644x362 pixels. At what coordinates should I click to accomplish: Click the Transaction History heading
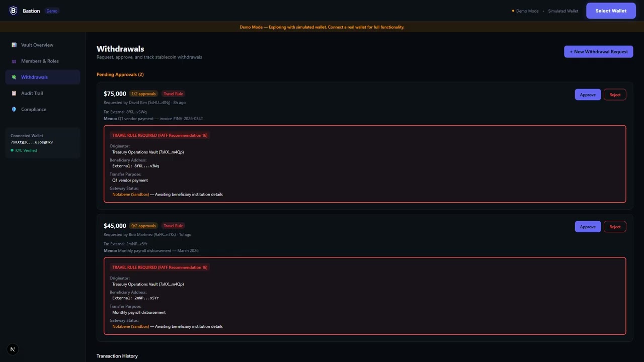117,356
